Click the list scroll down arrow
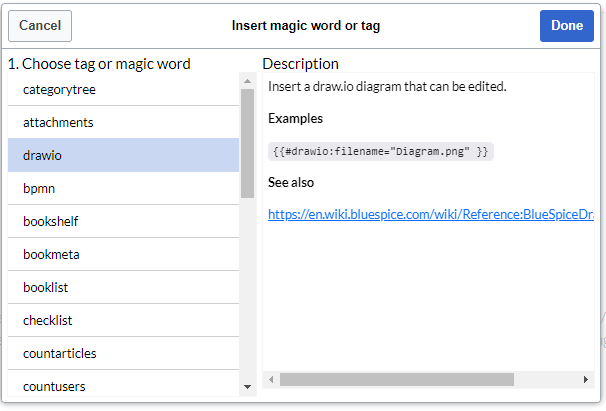Screen dimensions: 606x411 point(247,387)
